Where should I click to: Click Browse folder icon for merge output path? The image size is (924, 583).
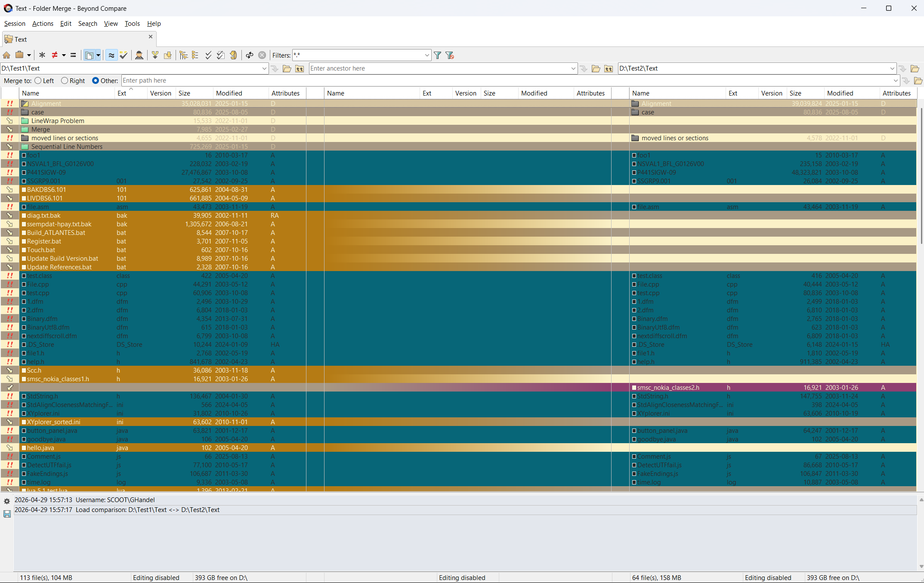point(918,80)
